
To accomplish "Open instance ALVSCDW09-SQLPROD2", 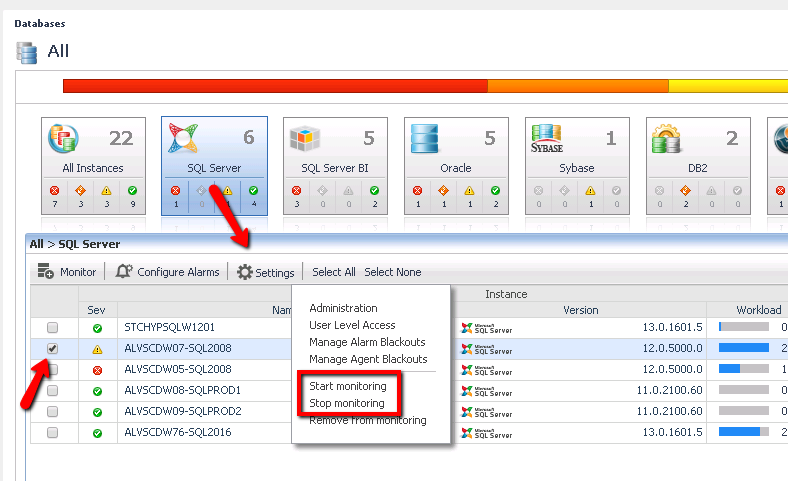I will (183, 411).
